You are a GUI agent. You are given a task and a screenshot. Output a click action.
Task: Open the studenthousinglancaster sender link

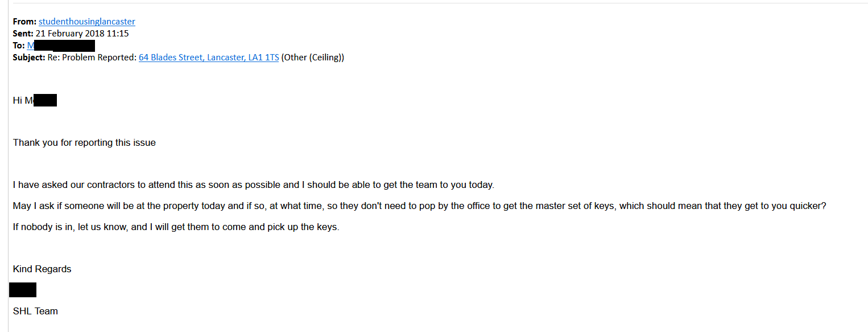[x=86, y=22]
